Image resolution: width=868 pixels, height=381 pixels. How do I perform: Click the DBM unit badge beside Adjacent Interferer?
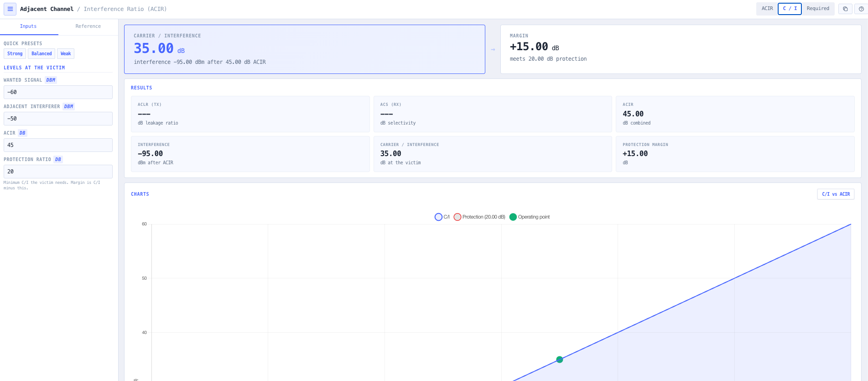tap(68, 107)
